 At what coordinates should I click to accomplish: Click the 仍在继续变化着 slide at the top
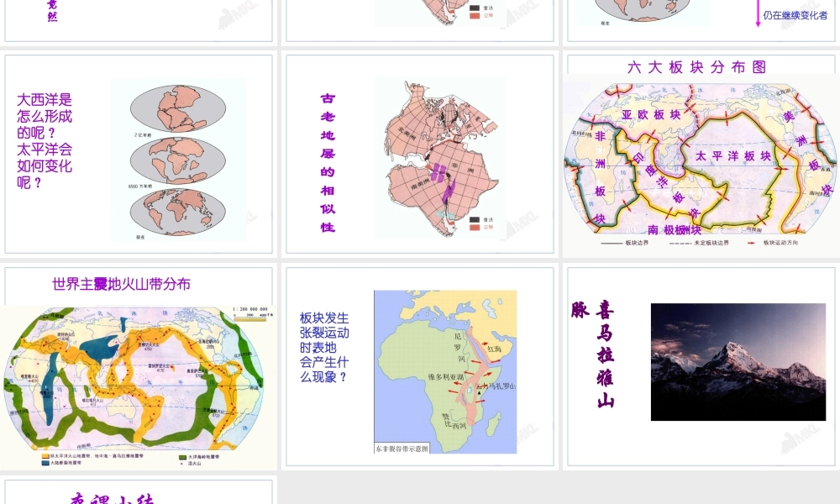point(701,20)
